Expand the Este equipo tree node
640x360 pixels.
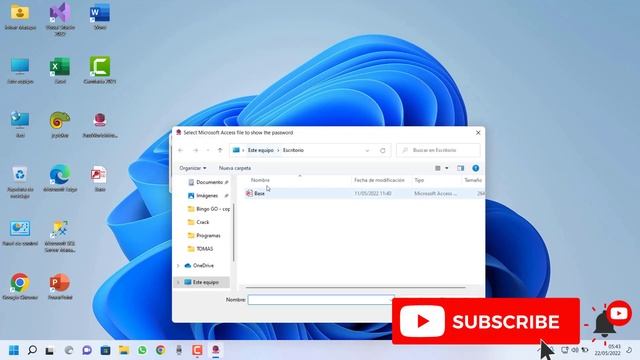click(x=178, y=282)
